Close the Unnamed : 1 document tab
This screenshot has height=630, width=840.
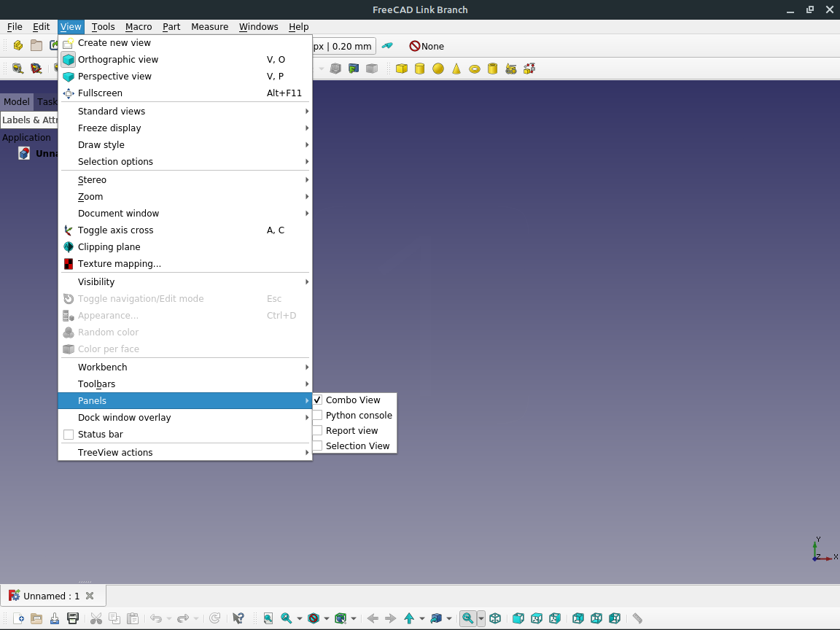[89, 595]
